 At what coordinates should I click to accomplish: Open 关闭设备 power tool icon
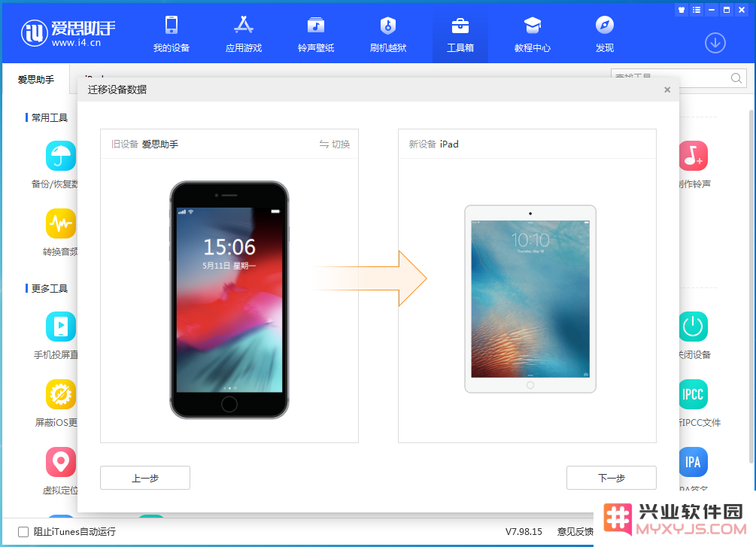click(x=694, y=327)
